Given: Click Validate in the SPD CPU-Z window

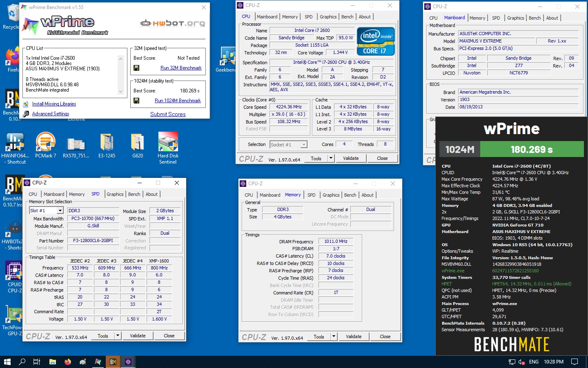Looking at the screenshot, I should coord(138,336).
